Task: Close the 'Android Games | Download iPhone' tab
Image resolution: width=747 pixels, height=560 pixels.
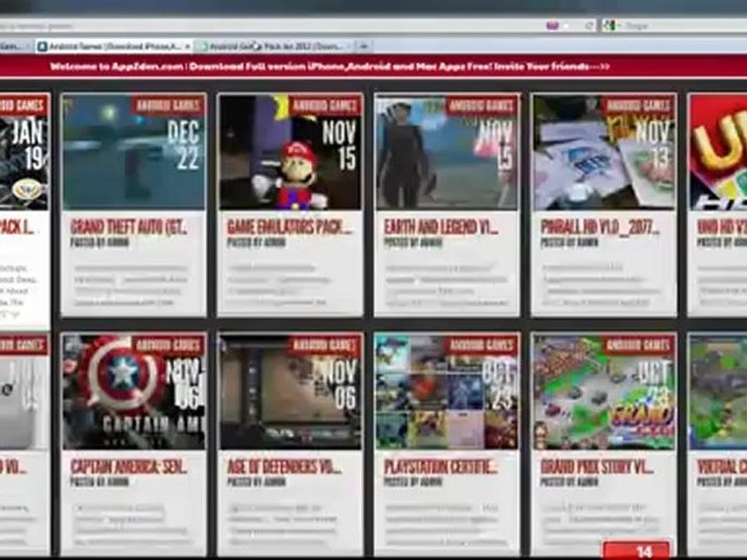Action: tap(188, 46)
